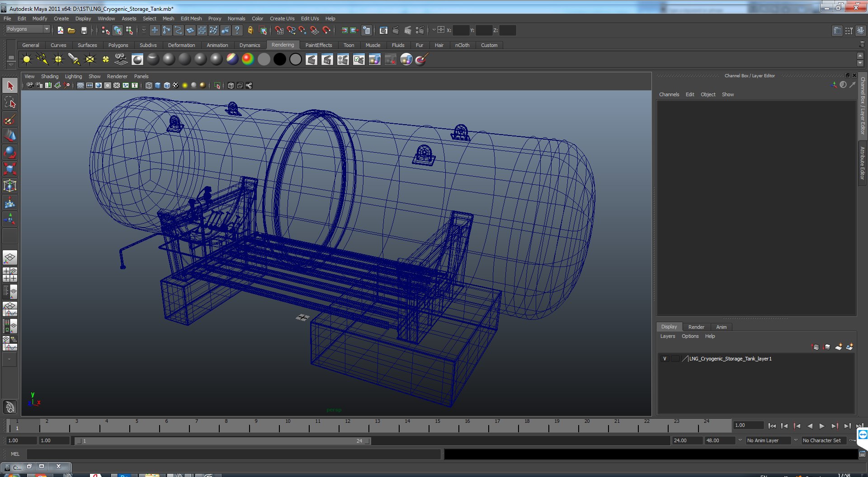Open the viewport Panels menu
868x477 pixels.
[141, 76]
